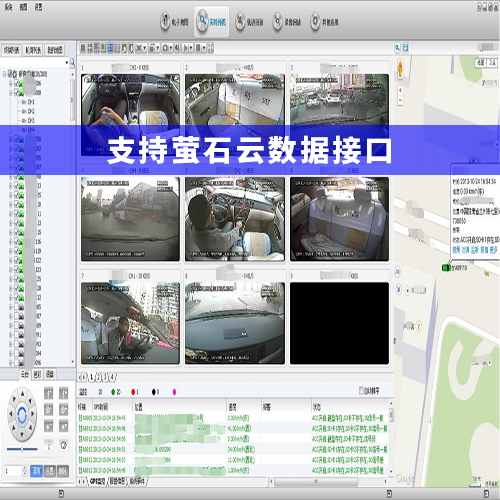The height and width of the screenshot is (500, 500).
Task: Switch map to 地图 view
Action: point(480,63)
